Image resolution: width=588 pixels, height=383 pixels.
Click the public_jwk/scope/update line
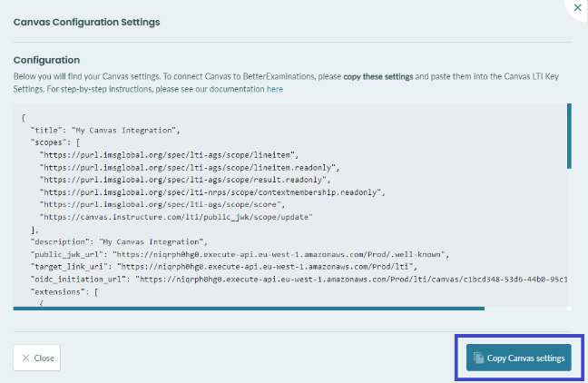click(176, 217)
